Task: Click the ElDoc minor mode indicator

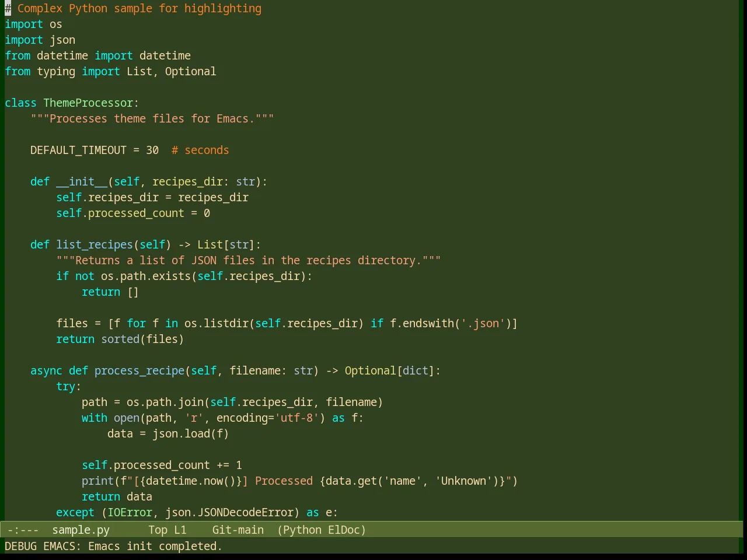Action: coord(344,530)
